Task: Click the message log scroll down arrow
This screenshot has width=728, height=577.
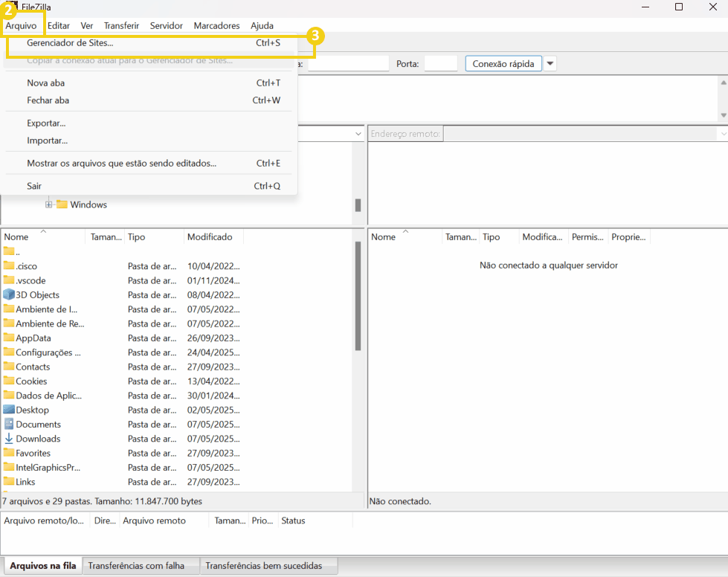Action: [x=724, y=115]
